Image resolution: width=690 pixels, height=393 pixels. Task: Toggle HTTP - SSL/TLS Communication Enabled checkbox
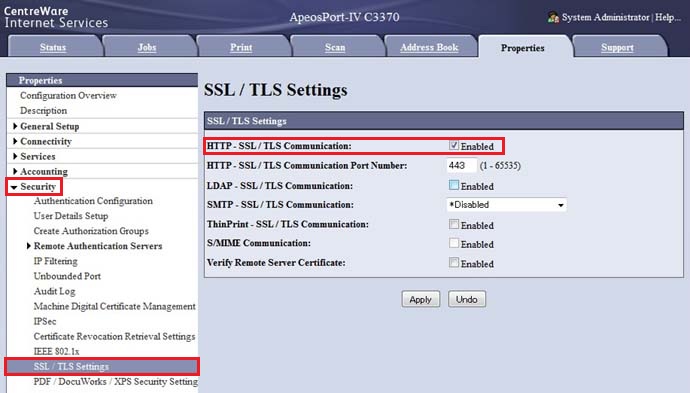[x=454, y=145]
